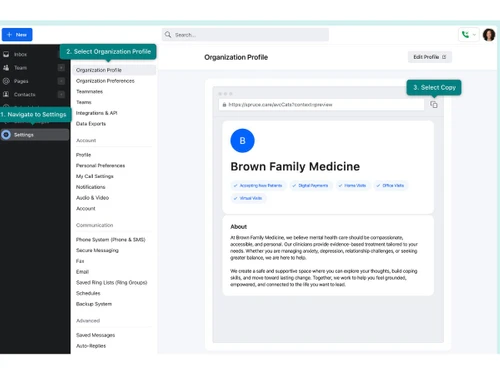Select Organization Profile in settings list
This screenshot has height=375, width=500.
[x=114, y=70]
